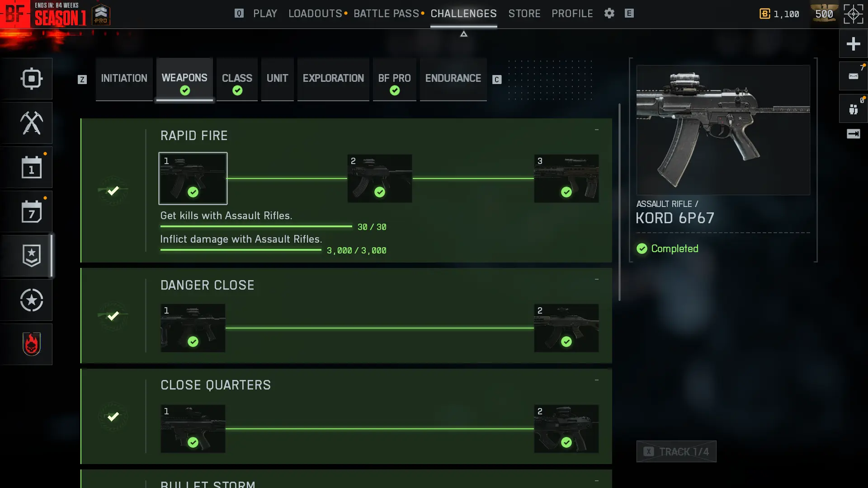Switch to the Exploration tab
The image size is (868, 488).
[x=333, y=79]
